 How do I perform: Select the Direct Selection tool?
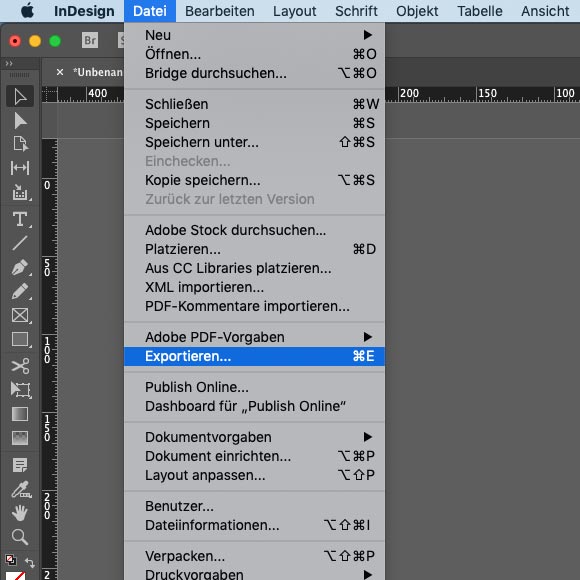click(20, 121)
